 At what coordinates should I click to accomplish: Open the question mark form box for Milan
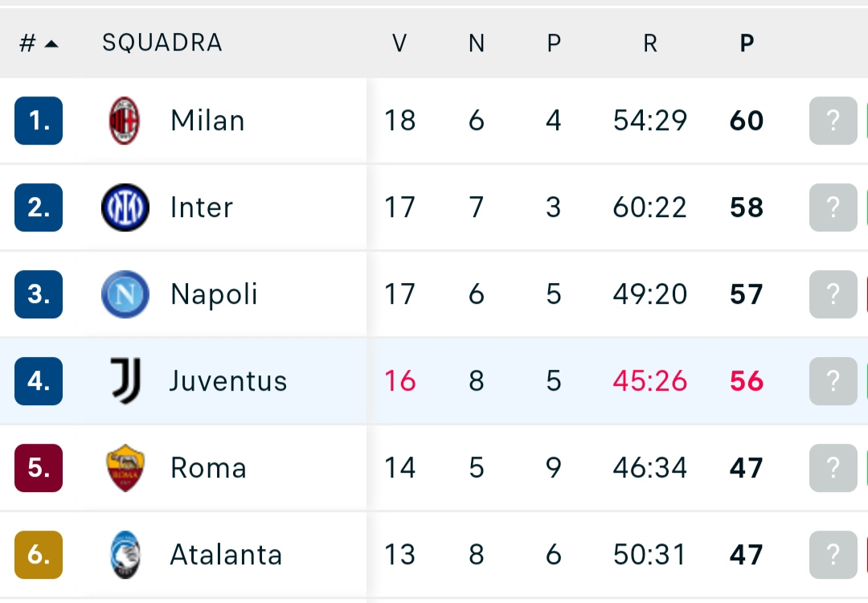[x=833, y=121]
